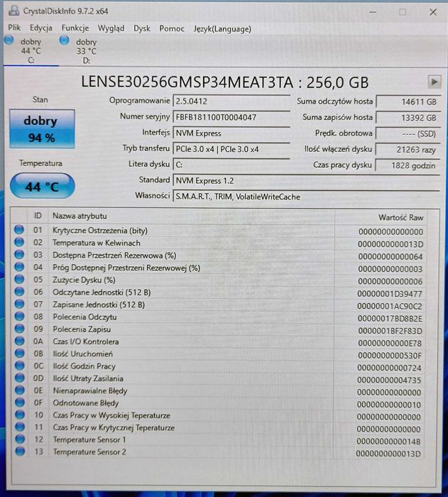
Task: Click the 44 °C temperature button
Action: point(42,186)
